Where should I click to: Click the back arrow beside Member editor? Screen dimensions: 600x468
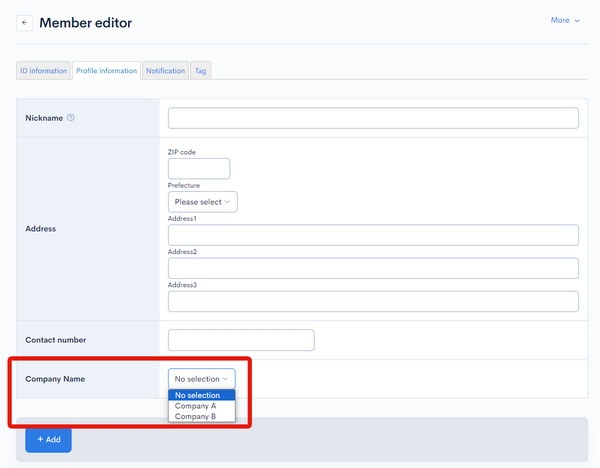coord(24,23)
